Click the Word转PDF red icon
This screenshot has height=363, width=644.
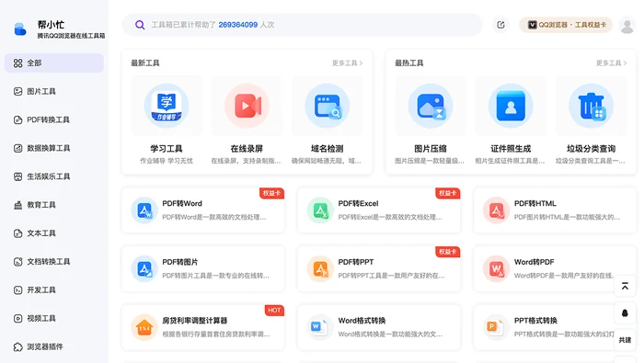(x=496, y=268)
